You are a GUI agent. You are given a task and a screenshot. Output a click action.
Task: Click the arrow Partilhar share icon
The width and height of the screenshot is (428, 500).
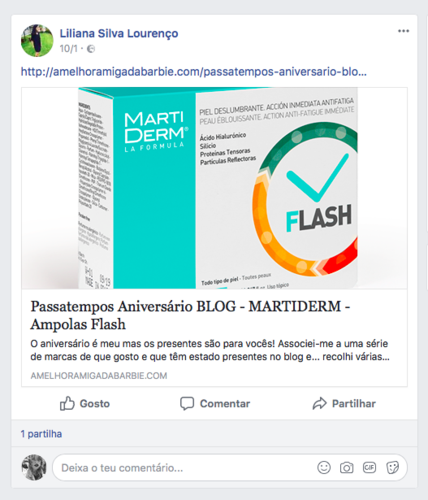point(319,403)
